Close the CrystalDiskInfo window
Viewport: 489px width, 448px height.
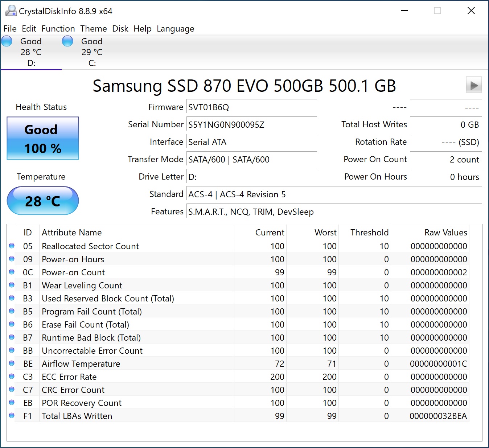[471, 11]
